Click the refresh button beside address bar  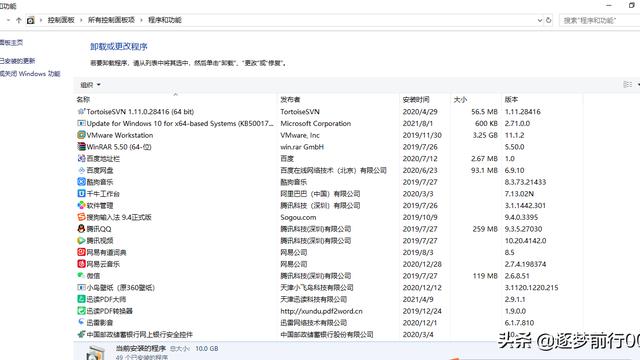(x=549, y=20)
